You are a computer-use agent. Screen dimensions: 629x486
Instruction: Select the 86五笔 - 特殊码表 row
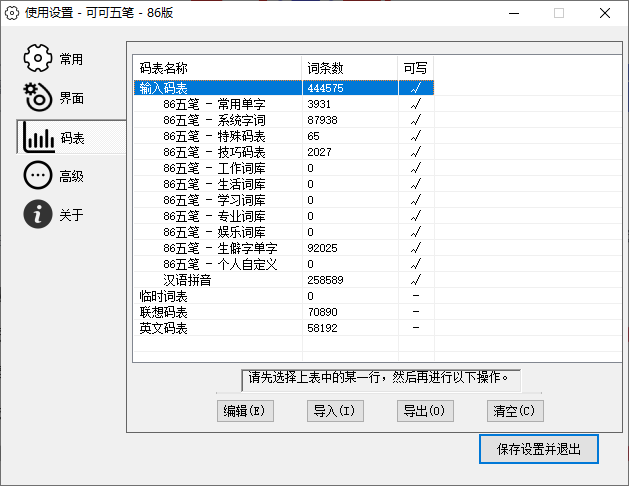click(284, 136)
